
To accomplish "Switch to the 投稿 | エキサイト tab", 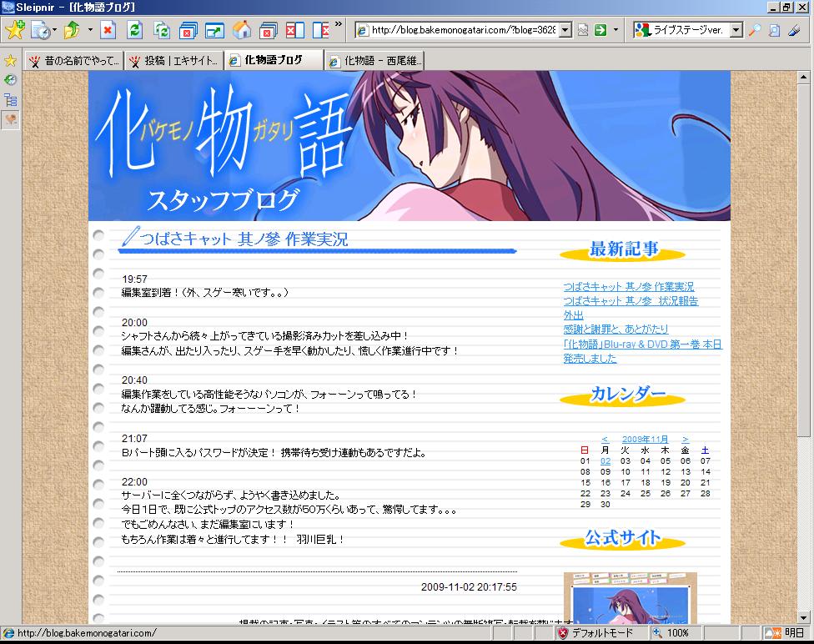I will [174, 61].
